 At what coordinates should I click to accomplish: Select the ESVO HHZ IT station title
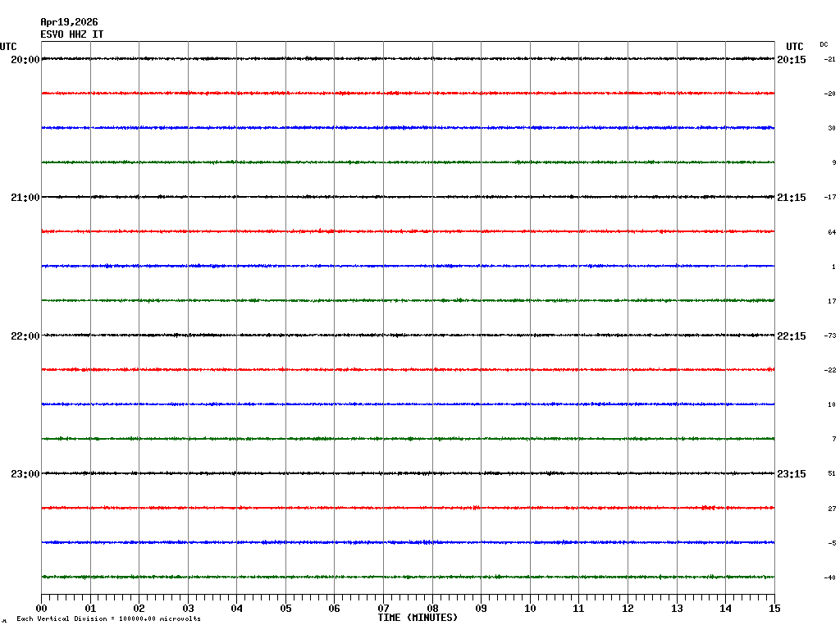[x=72, y=34]
